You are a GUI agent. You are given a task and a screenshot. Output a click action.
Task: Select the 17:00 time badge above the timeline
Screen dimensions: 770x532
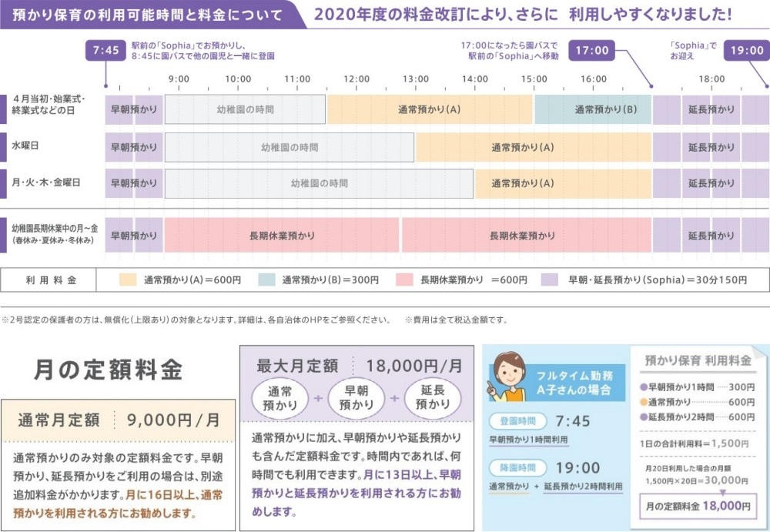click(x=591, y=50)
